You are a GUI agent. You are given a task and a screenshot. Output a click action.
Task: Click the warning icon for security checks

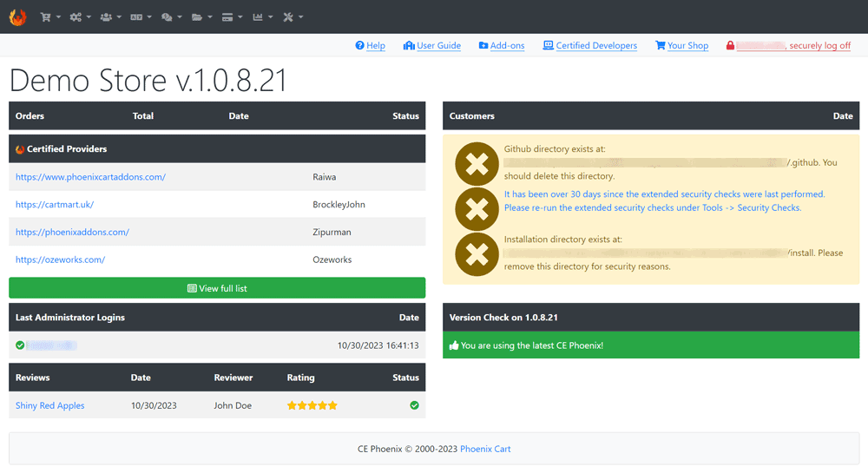477,209
